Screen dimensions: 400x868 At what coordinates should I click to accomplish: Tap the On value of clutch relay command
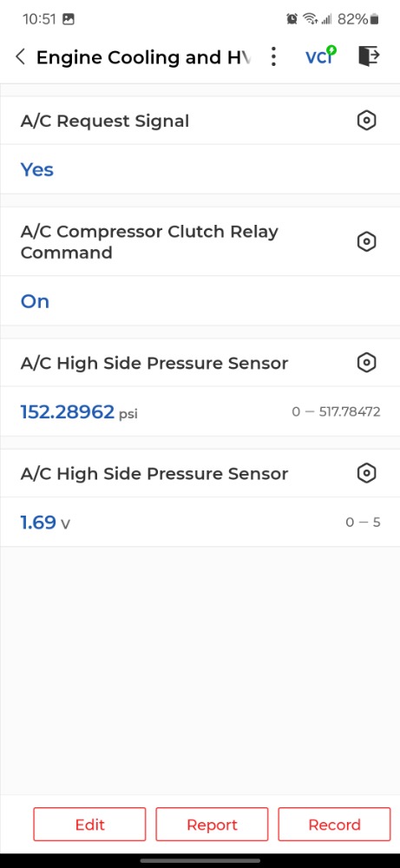point(35,301)
